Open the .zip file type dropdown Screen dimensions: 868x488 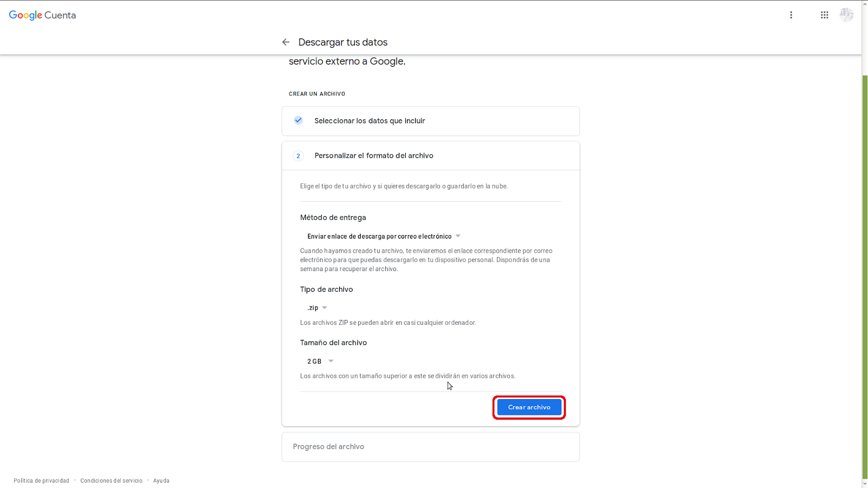pos(316,307)
